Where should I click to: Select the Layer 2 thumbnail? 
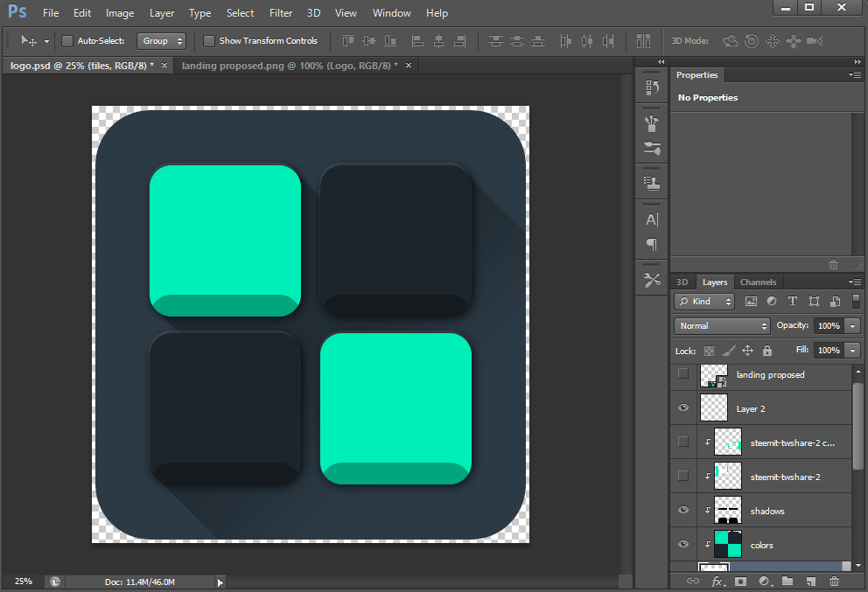point(715,408)
